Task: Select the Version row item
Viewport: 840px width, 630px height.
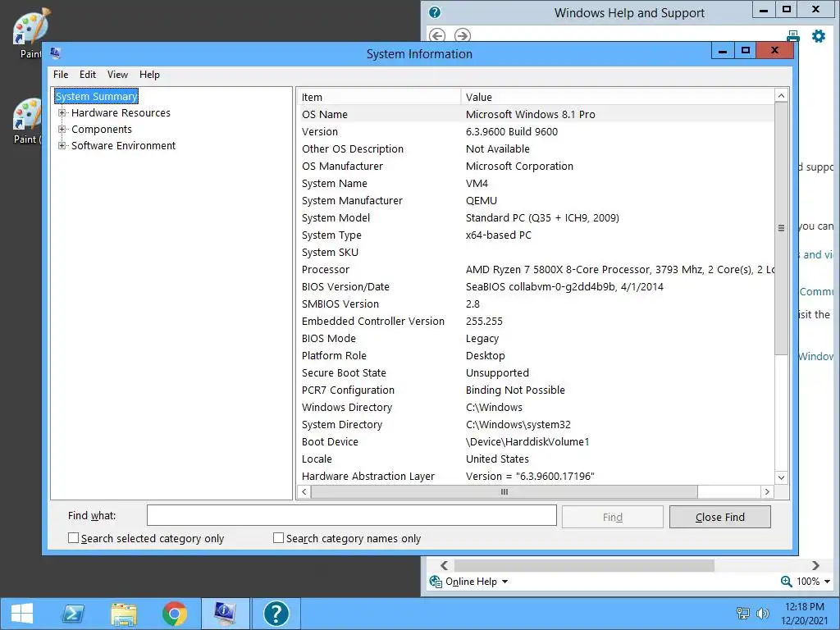Action: click(535, 132)
